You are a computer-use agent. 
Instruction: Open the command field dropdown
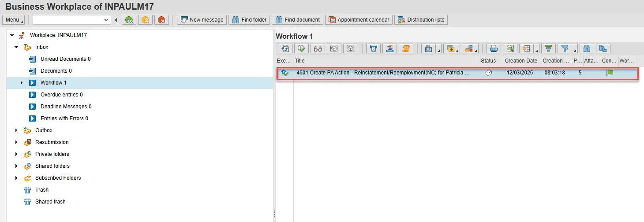click(x=106, y=20)
